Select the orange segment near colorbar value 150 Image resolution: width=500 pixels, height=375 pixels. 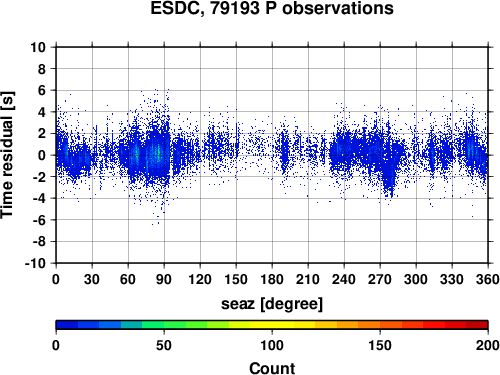click(380, 325)
